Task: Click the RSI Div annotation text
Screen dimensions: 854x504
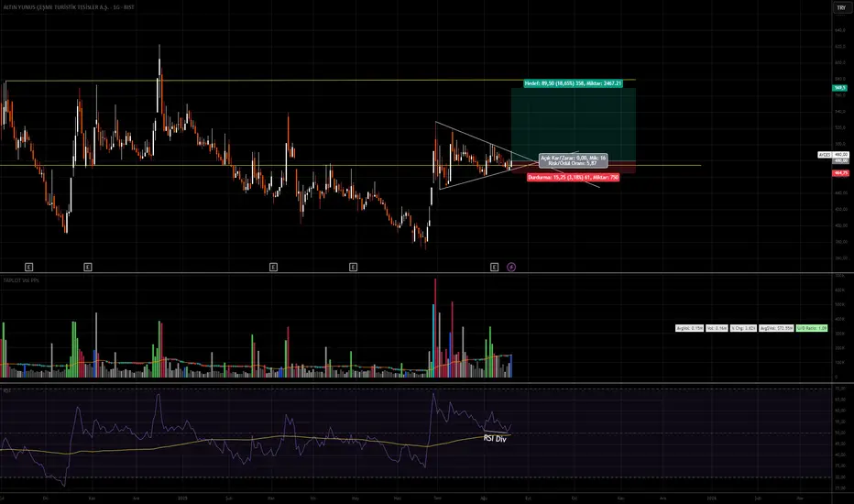Action: pos(495,439)
